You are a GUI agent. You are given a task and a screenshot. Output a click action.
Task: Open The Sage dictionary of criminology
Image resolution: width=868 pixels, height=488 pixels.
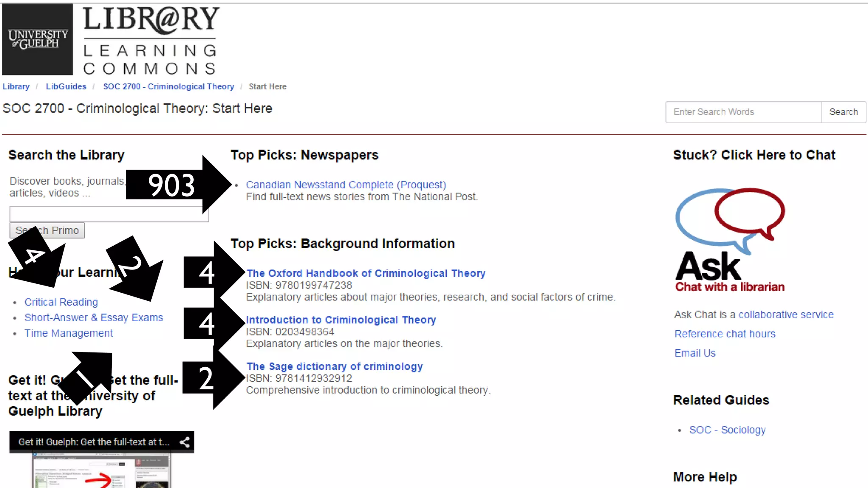[335, 366]
